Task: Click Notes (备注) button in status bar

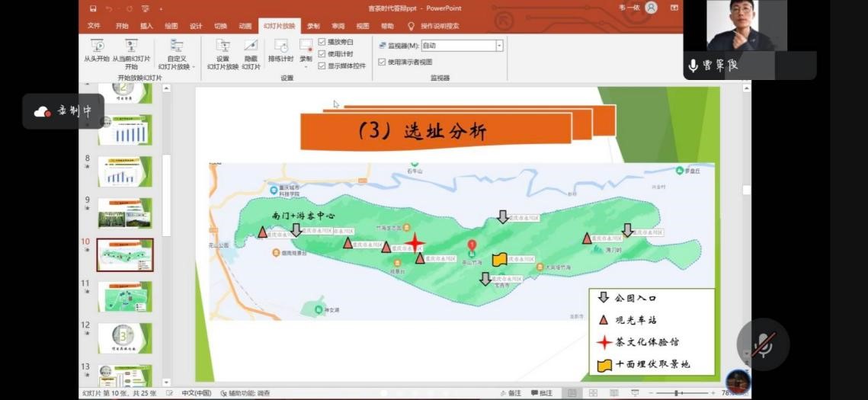Action: click(511, 393)
